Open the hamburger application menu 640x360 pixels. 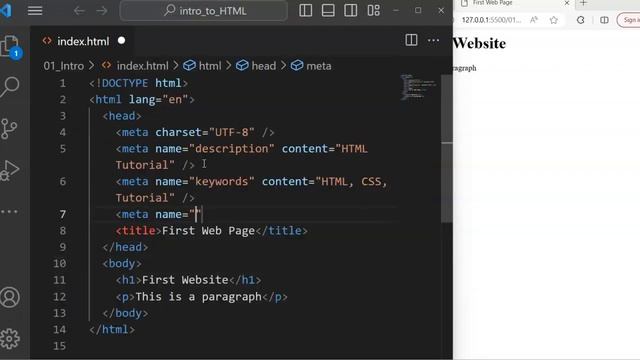click(x=35, y=11)
